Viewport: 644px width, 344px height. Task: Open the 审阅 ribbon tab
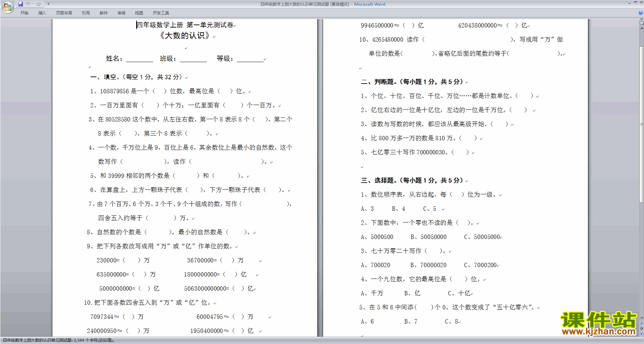tap(121, 13)
